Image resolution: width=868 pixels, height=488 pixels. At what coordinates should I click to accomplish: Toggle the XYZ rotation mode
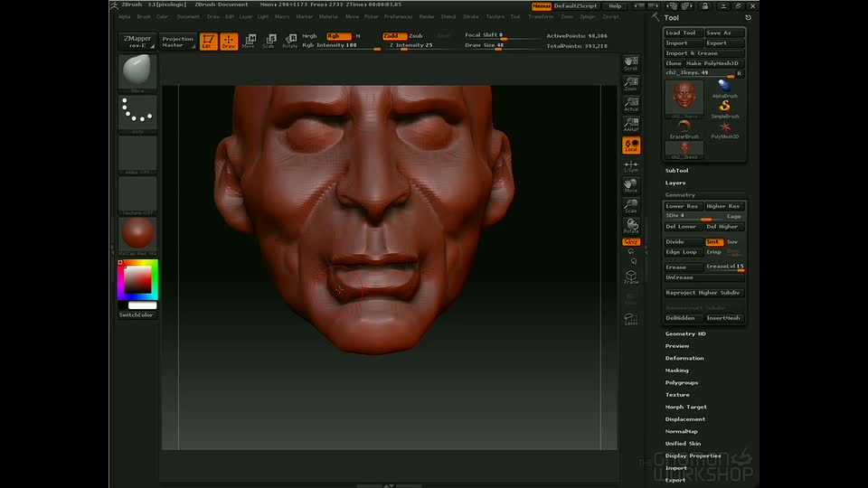pos(631,242)
